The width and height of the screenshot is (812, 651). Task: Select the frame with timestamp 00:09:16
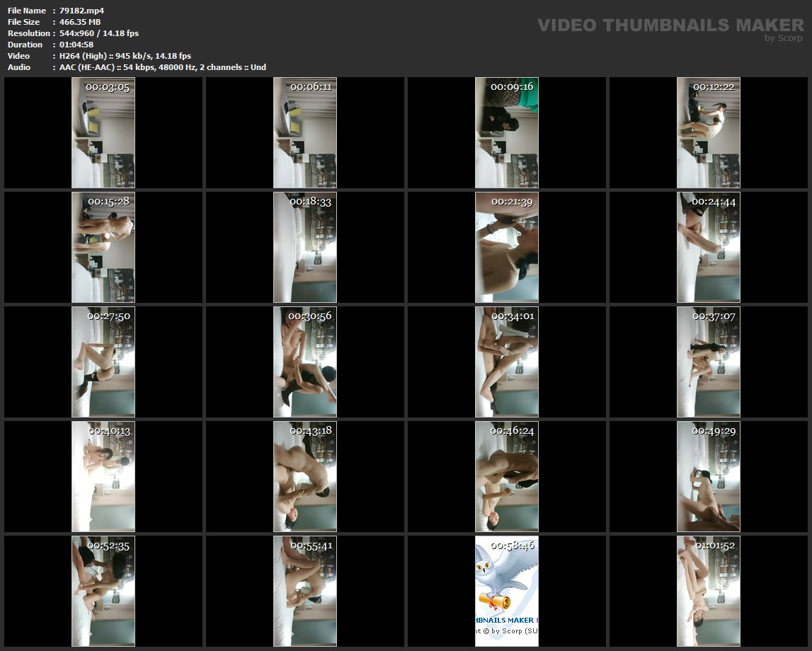(x=506, y=133)
